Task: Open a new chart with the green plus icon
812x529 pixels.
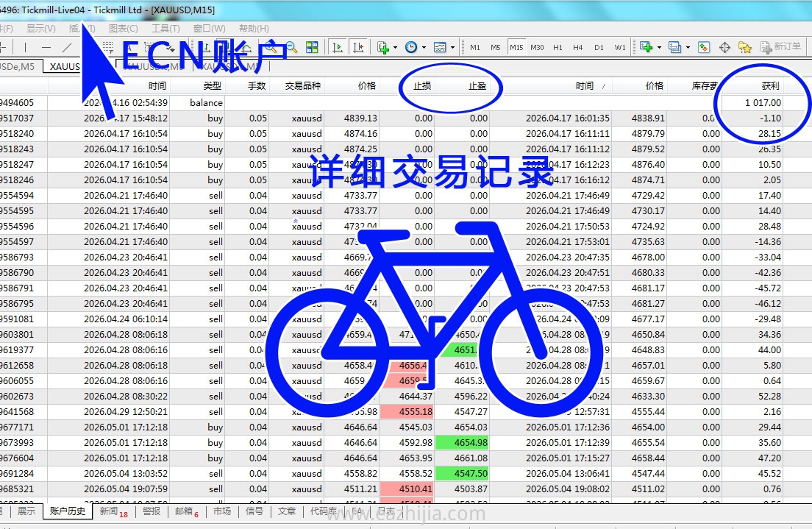Action: tap(647, 47)
